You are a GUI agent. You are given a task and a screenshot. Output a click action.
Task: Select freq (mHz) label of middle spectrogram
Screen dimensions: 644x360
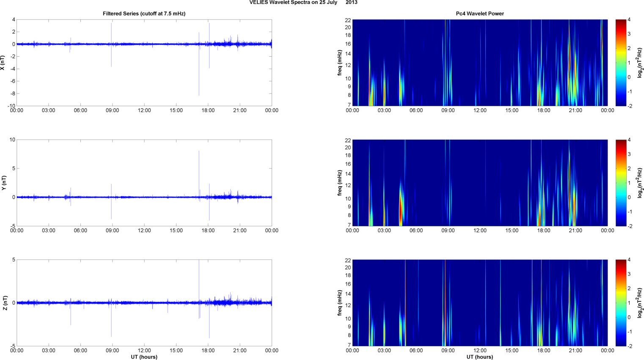point(340,183)
